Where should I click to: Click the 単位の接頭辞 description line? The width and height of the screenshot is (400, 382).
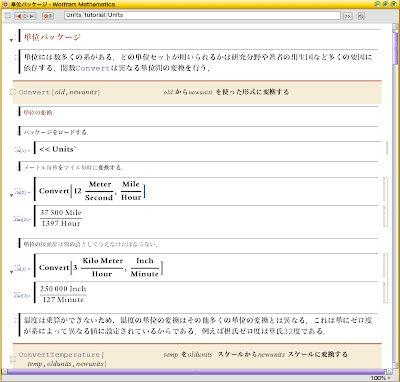tap(90, 244)
